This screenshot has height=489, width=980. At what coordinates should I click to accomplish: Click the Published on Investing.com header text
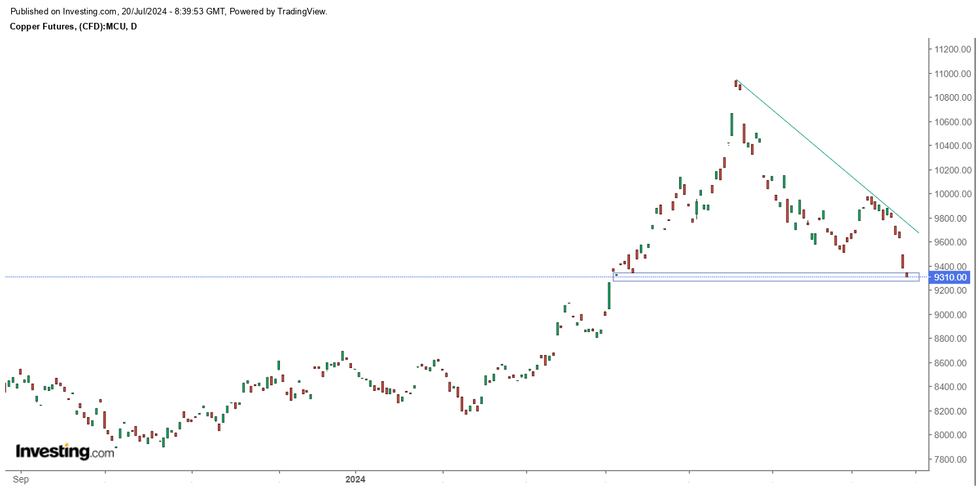pos(169,12)
